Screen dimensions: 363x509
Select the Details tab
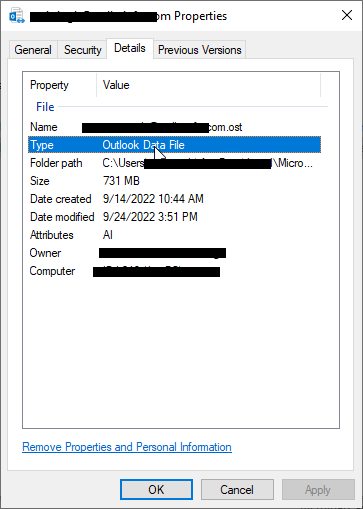130,48
